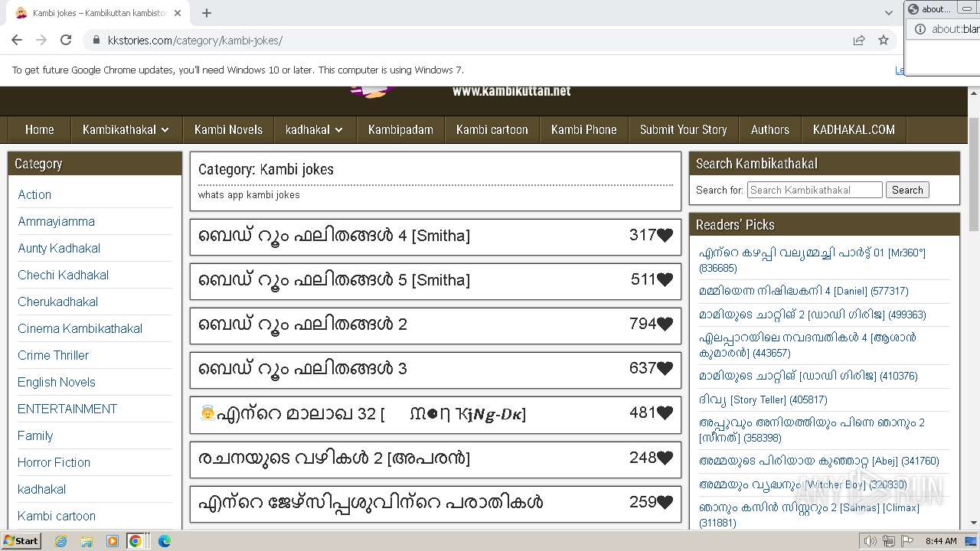Image resolution: width=980 pixels, height=551 pixels.
Task: Go back to previous page
Action: [17, 41]
